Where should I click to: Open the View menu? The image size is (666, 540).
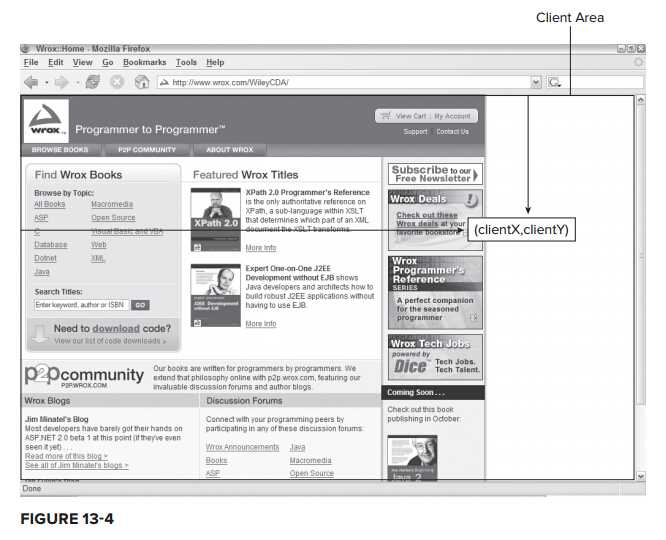click(x=82, y=62)
